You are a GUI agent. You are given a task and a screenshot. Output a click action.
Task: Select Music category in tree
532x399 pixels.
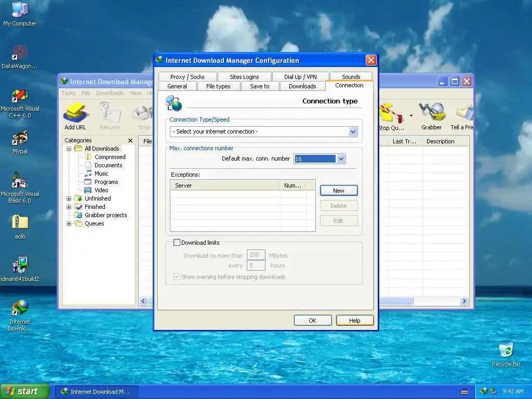point(101,174)
